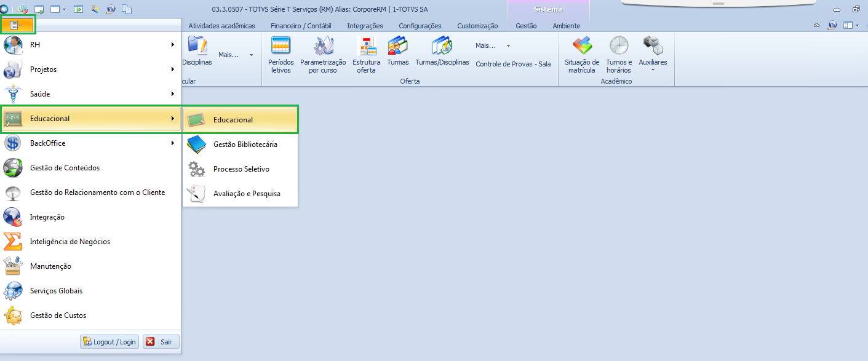Select Educacional in the left module list
This screenshot has width=868, height=361.
coord(91,119)
